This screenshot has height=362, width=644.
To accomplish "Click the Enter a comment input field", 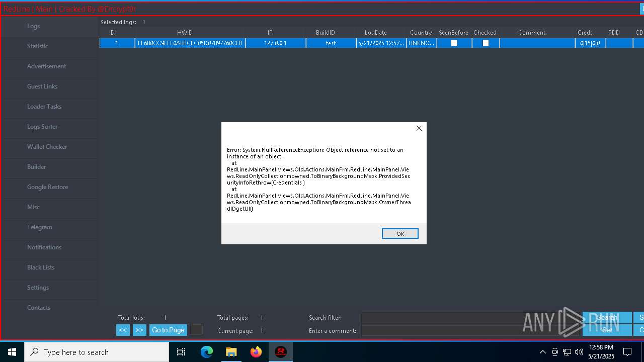I will coord(470,331).
